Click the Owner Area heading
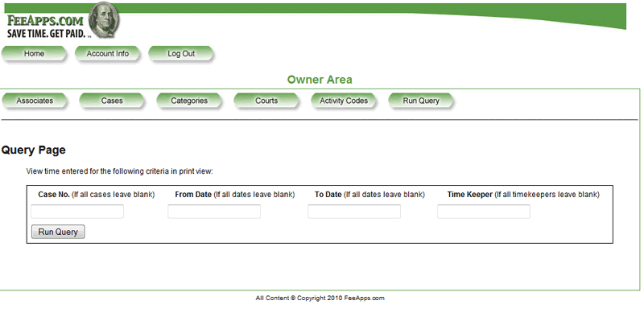The height and width of the screenshot is (317, 644). 320,80
